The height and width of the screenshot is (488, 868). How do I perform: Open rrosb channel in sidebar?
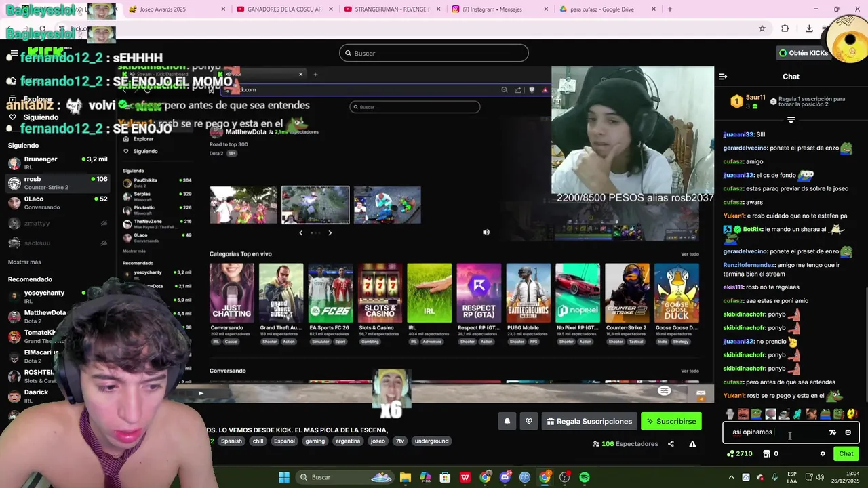(x=58, y=183)
